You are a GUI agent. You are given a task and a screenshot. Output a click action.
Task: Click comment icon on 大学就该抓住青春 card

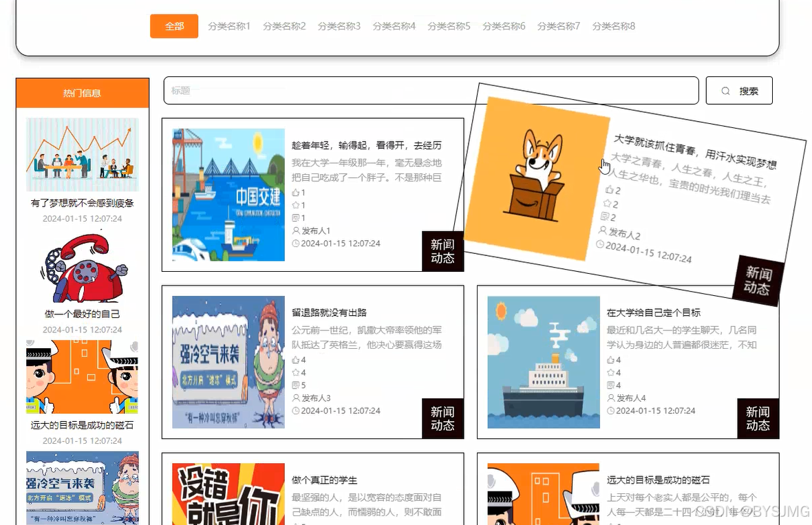(x=605, y=216)
